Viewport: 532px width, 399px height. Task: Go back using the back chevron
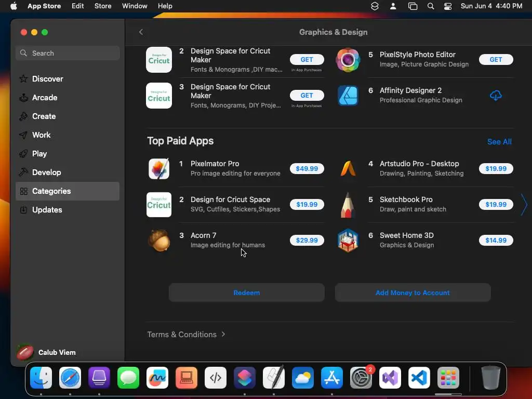[141, 32]
